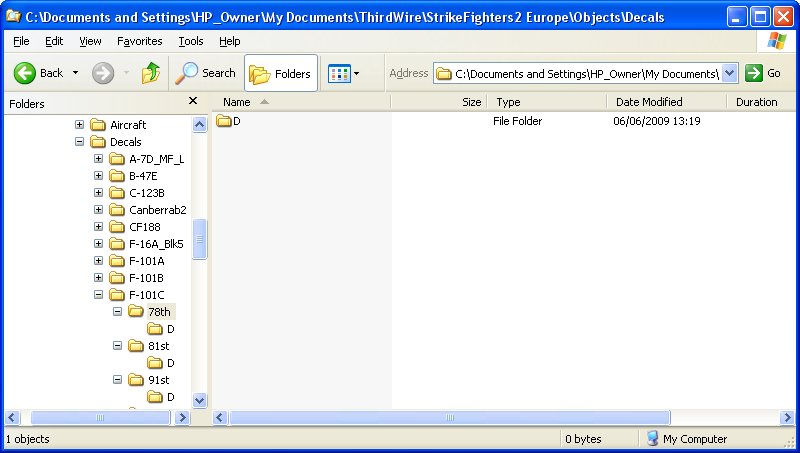This screenshot has height=453, width=800.
Task: Select the D folder under 81st
Action: [x=161, y=363]
